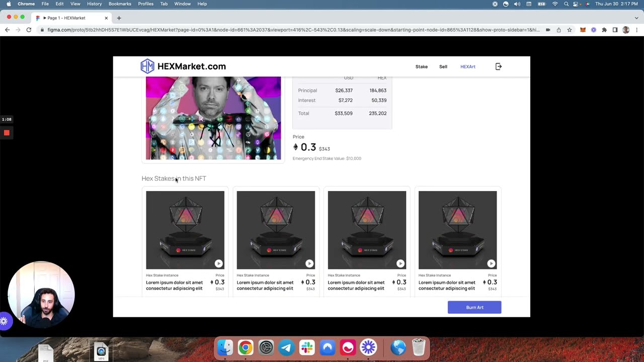Image resolution: width=644 pixels, height=362 pixels.
Task: Click the HEXMarket.com hexagon logo
Action: [147, 66]
